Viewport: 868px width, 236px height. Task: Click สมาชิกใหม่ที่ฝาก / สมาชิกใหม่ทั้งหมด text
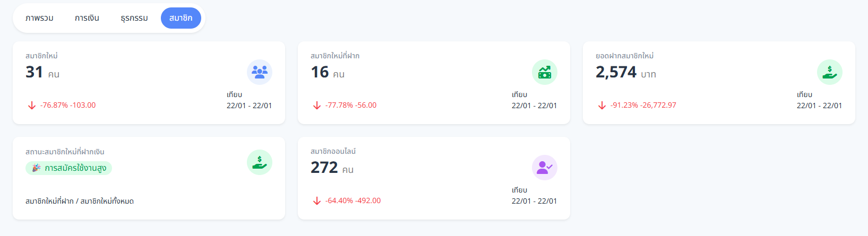[80, 201]
